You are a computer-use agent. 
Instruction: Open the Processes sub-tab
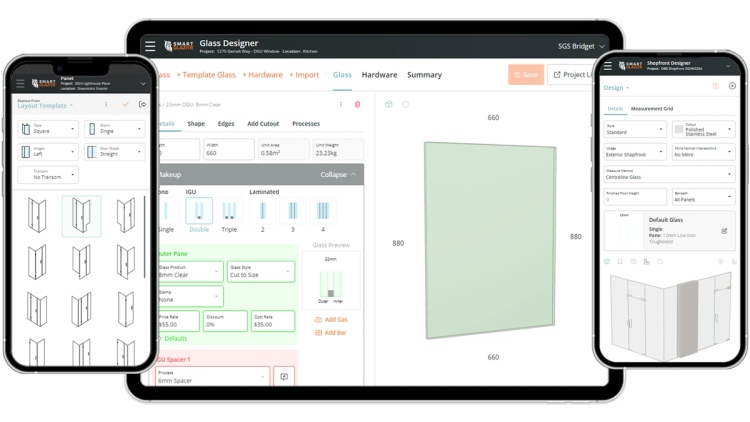click(x=306, y=123)
